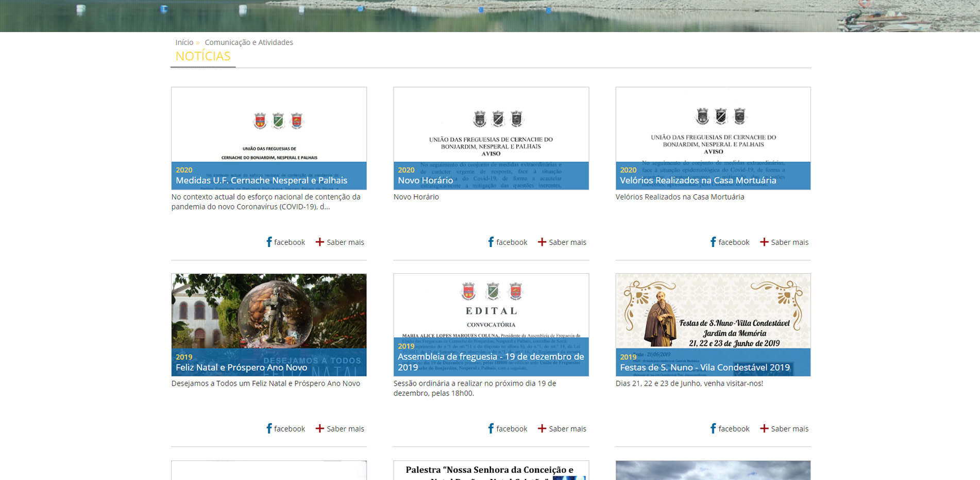Open the Feliz Natal snow globe thumbnail
Image resolution: width=980 pixels, height=480 pixels.
(269, 325)
